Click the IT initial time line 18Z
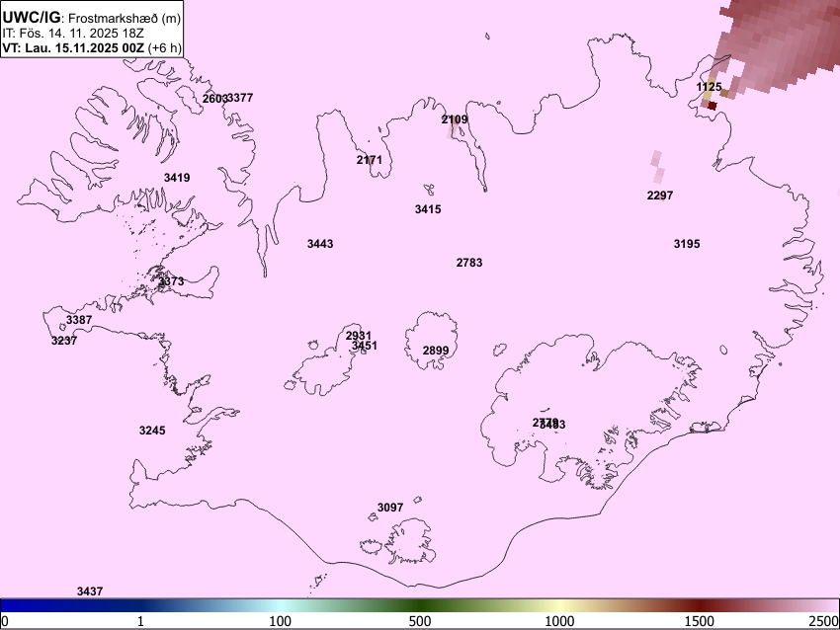This screenshot has width=840, height=630. click(x=73, y=34)
